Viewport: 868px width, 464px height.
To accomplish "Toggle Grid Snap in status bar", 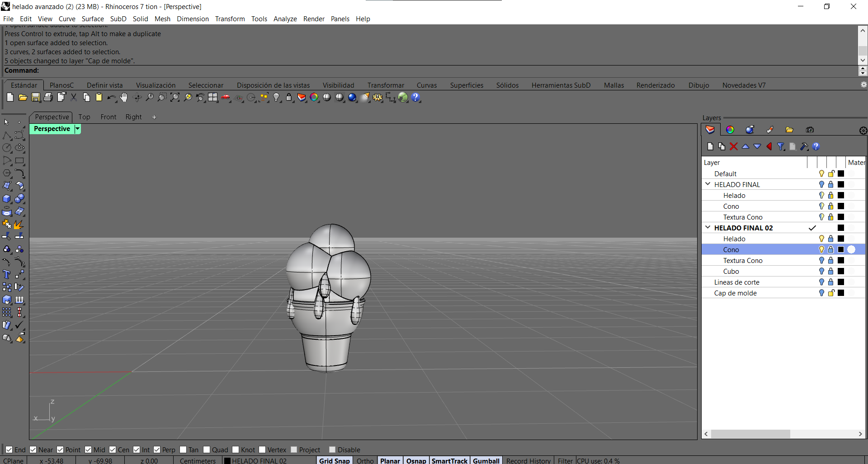I will pyautogui.click(x=335, y=460).
